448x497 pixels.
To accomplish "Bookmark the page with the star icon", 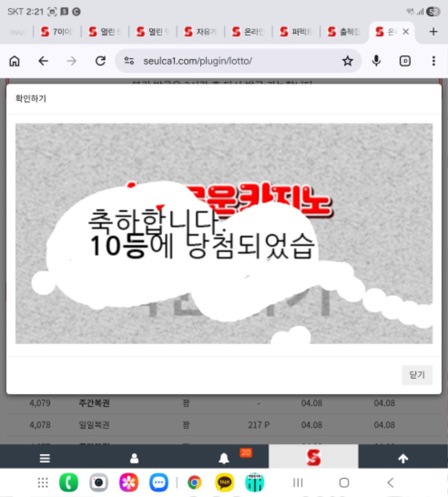I will click(348, 61).
